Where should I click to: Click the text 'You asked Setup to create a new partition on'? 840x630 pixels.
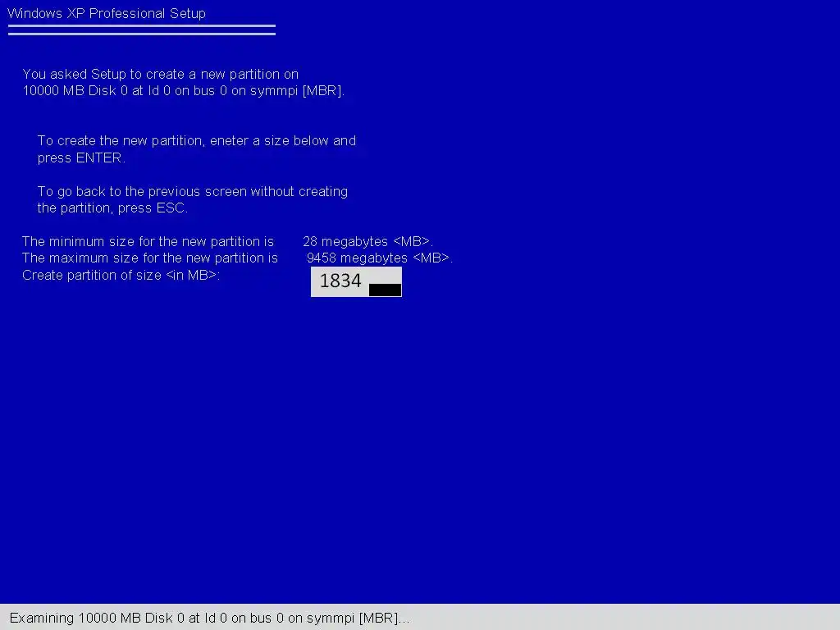pos(161,74)
